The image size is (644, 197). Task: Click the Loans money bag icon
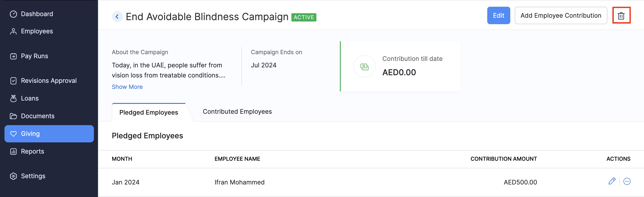(13, 98)
